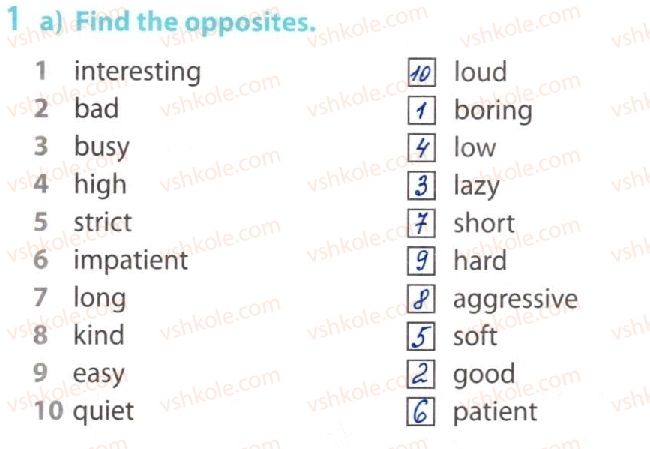
Task: Click the answer box beside "lazy"
Action: pyautogui.click(x=422, y=186)
